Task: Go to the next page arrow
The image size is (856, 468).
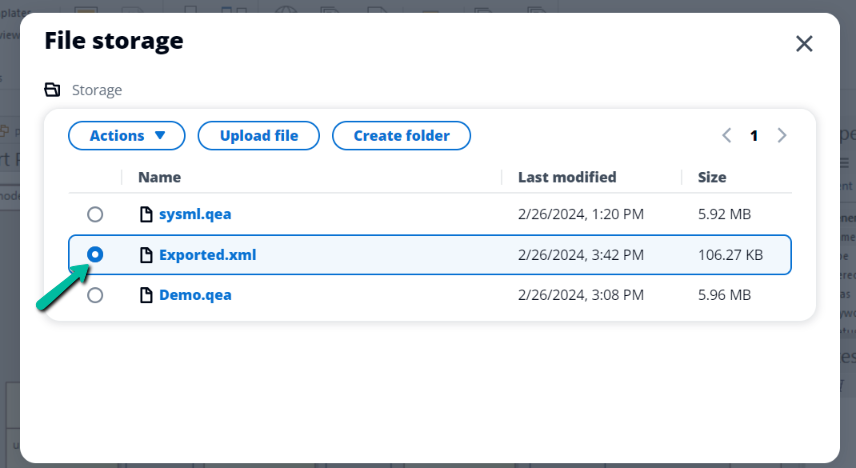Action: [782, 135]
